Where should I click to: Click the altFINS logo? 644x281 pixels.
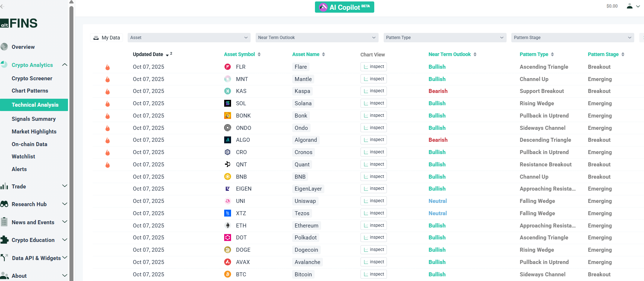[19, 24]
